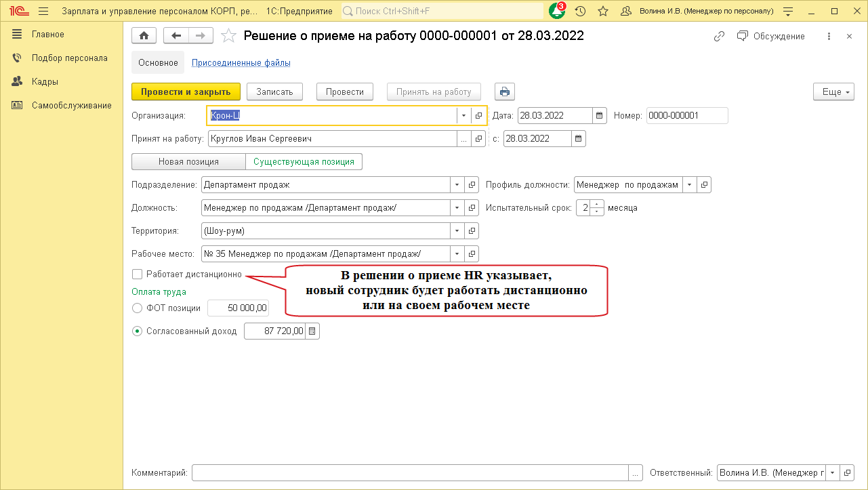The image size is (868, 490).
Task: Open the history clock icon in title bar
Action: pos(580,12)
